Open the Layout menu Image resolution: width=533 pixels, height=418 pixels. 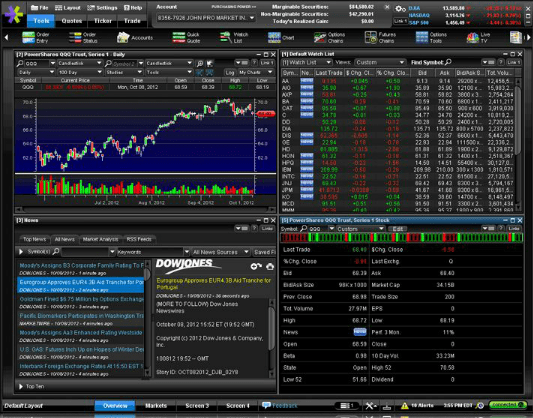tap(68, 8)
